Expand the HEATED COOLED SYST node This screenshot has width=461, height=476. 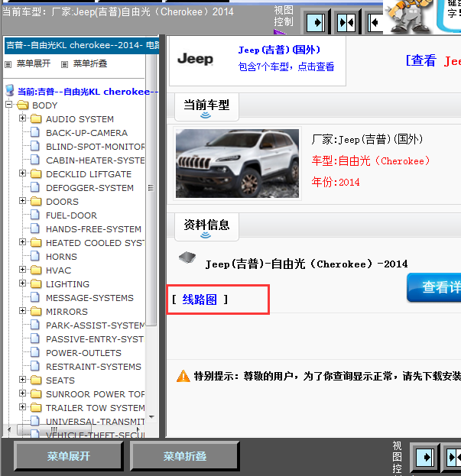22,242
